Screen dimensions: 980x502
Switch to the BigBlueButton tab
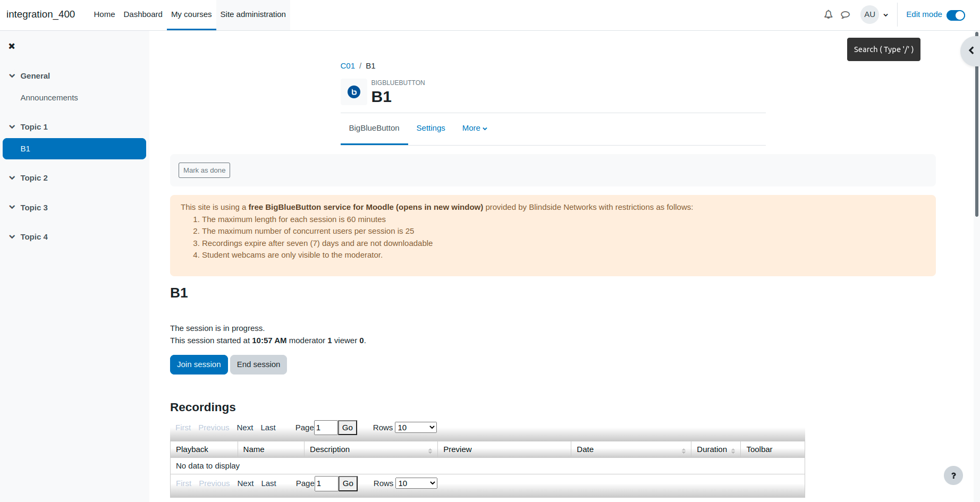pos(374,128)
